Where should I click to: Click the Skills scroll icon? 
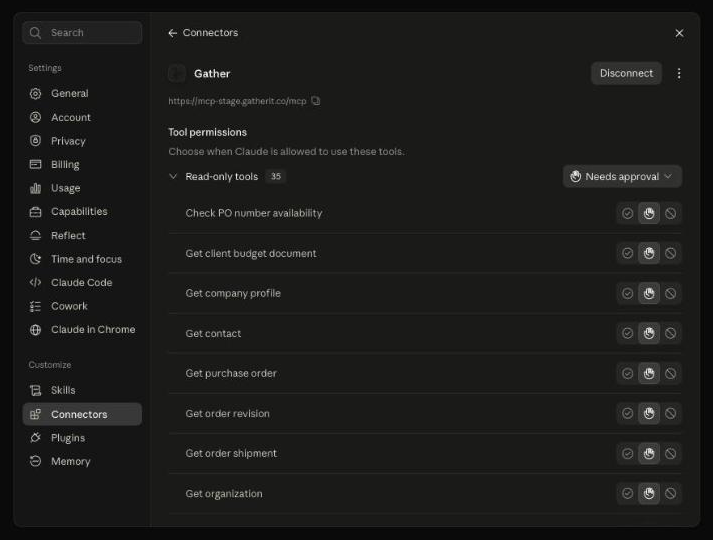point(35,390)
